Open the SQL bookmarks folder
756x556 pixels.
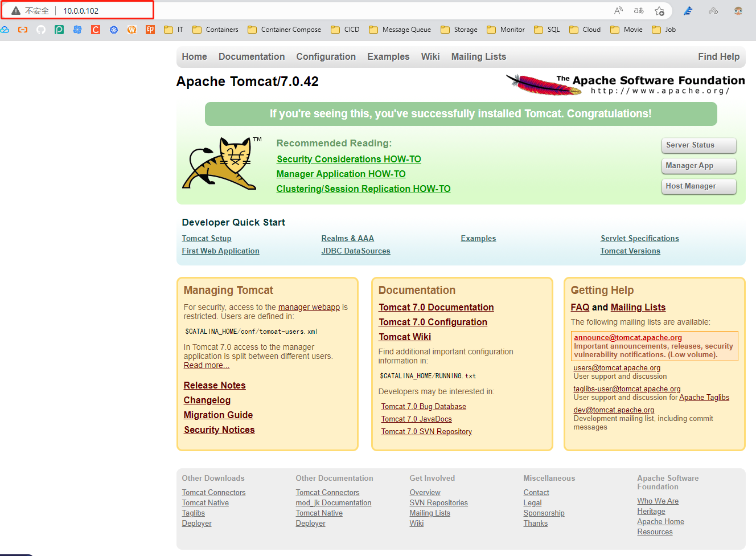[x=547, y=30]
